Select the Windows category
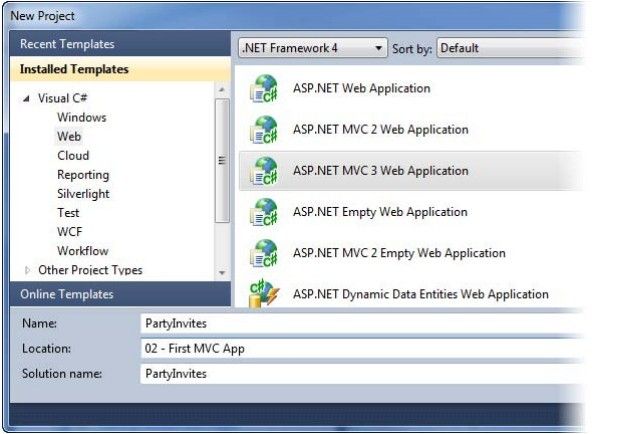 coord(81,117)
